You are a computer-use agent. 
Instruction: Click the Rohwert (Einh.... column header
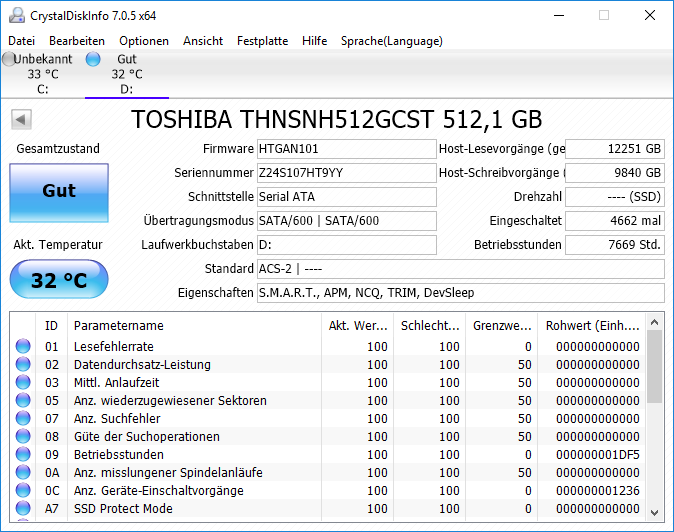coord(591,325)
